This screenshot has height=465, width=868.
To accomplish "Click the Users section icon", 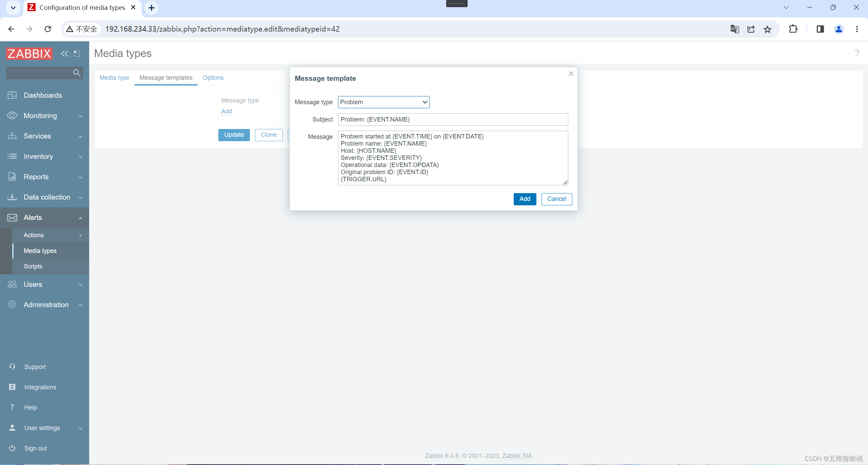I will tap(13, 284).
